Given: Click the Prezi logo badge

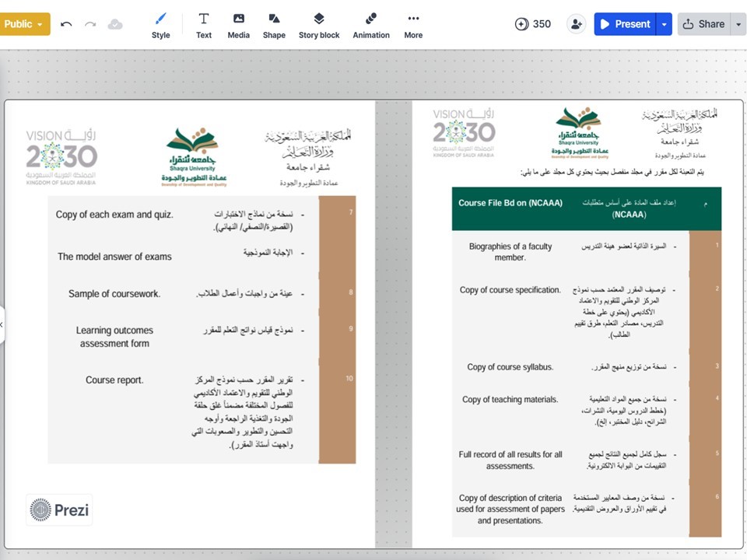Looking at the screenshot, I should [x=59, y=510].
